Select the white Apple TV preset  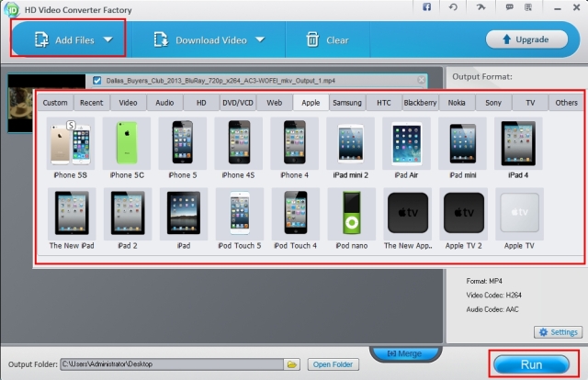pyautogui.click(x=519, y=214)
